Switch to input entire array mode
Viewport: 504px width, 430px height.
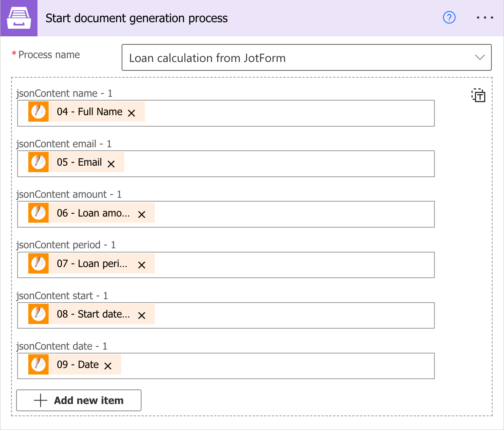click(478, 95)
